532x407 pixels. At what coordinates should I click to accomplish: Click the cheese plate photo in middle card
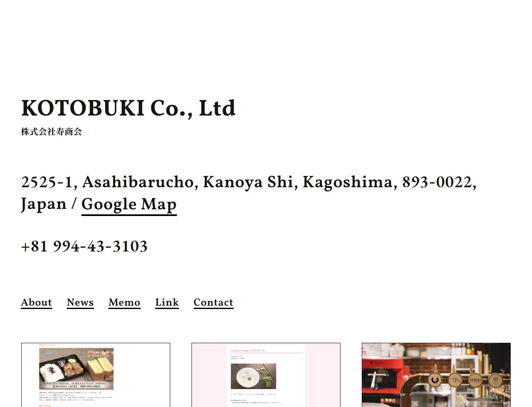253,376
